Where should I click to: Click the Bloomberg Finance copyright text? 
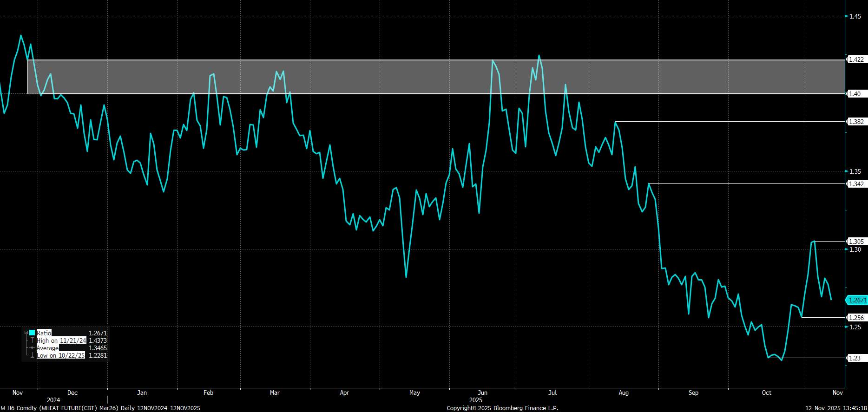[502, 408]
